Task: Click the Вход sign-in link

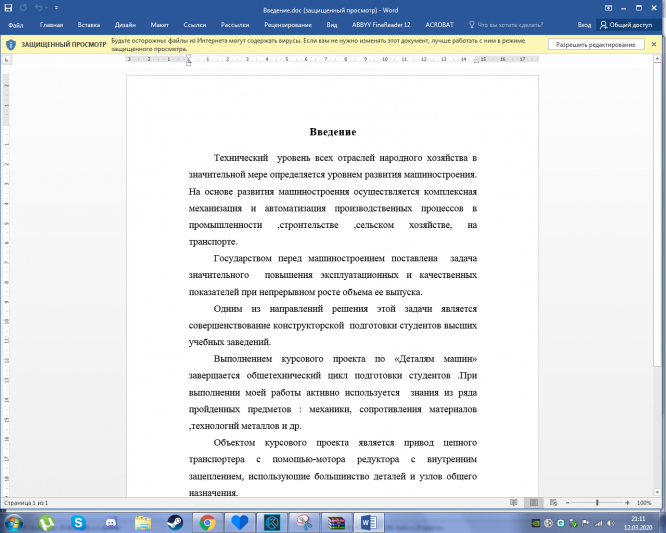Action: (x=584, y=25)
